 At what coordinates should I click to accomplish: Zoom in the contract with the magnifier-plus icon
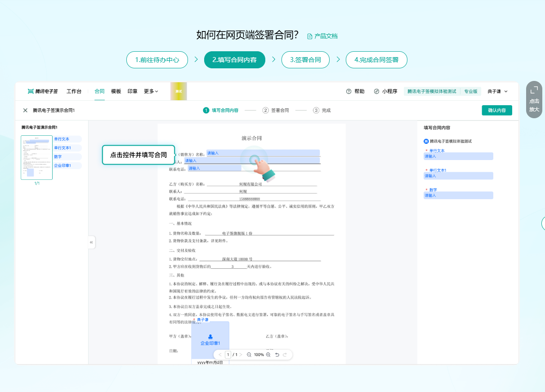point(268,355)
